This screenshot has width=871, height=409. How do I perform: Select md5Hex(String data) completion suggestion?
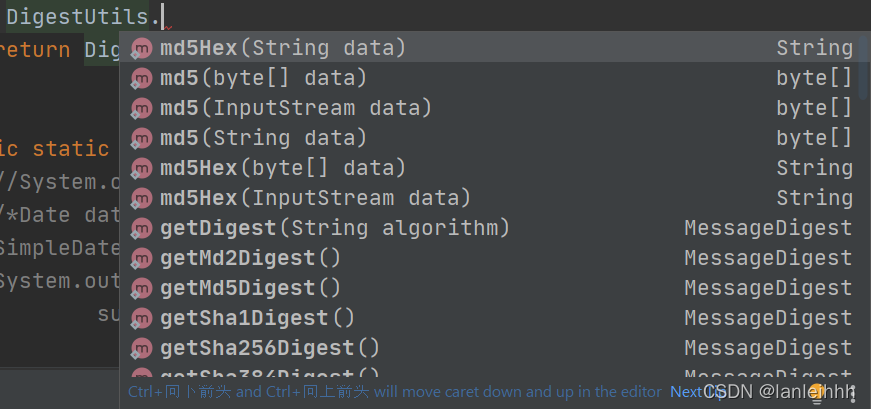point(283,48)
